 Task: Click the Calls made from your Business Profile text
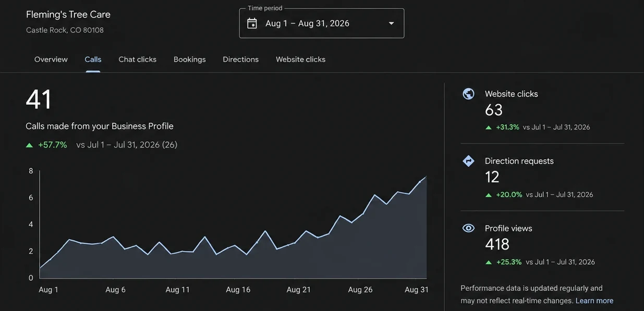click(100, 126)
